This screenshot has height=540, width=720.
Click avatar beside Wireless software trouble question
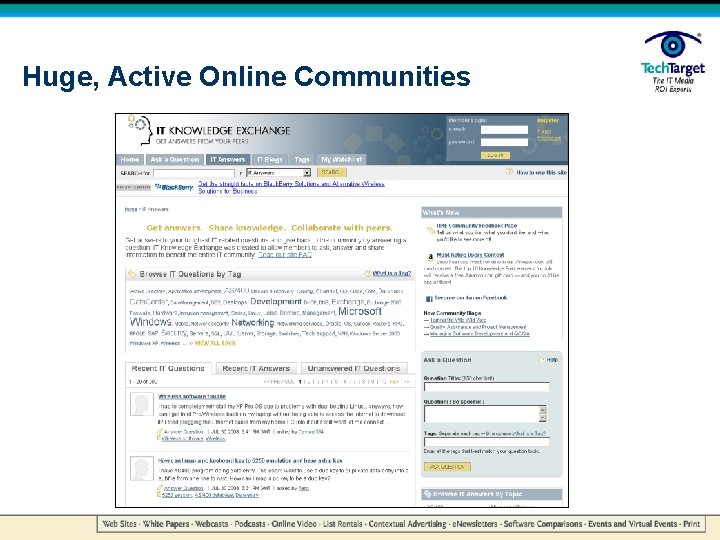[142, 405]
